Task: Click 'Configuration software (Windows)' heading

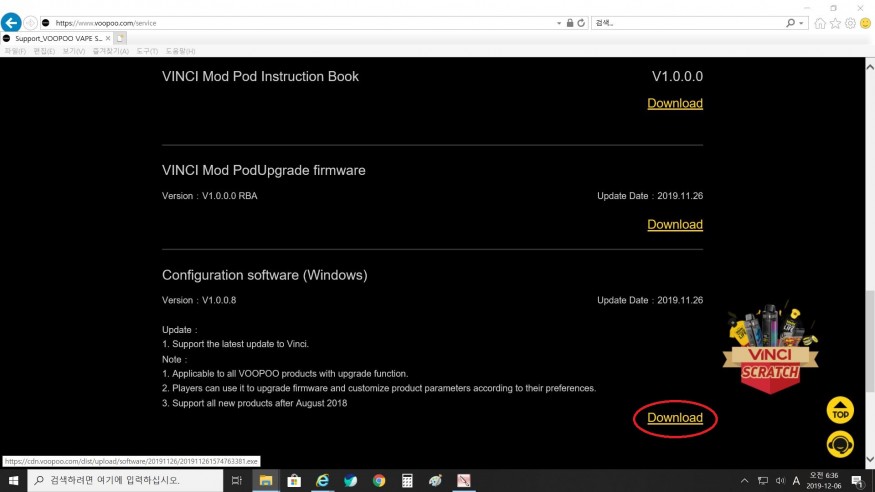Action: [x=265, y=275]
